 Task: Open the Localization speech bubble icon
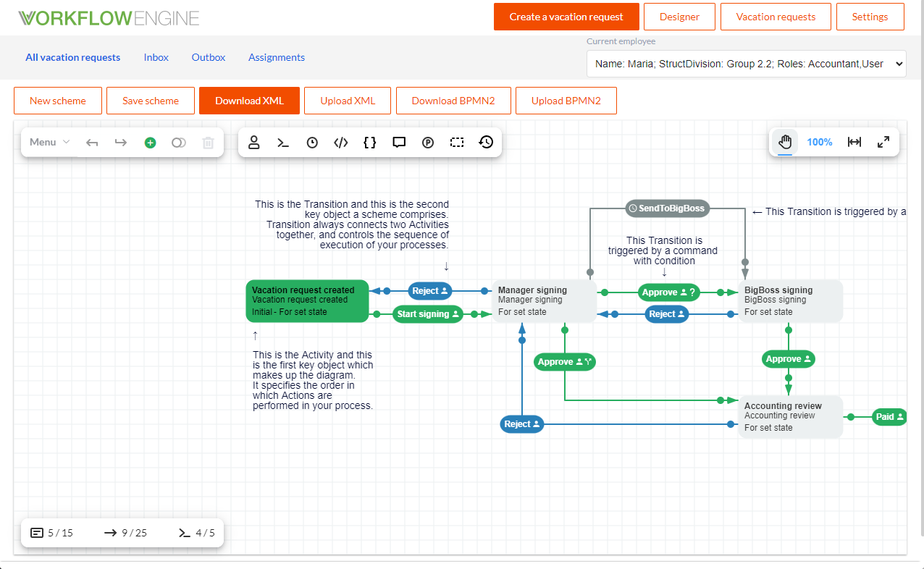point(399,143)
